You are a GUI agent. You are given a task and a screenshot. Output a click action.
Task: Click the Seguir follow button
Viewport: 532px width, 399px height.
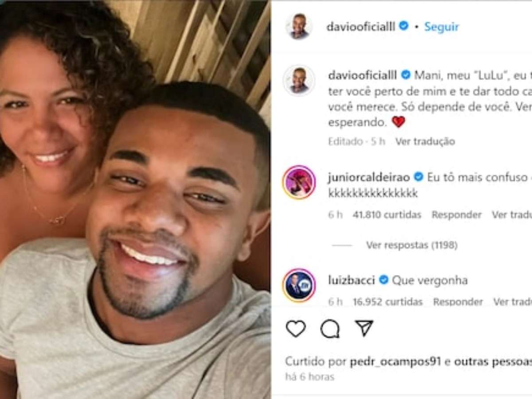442,27
